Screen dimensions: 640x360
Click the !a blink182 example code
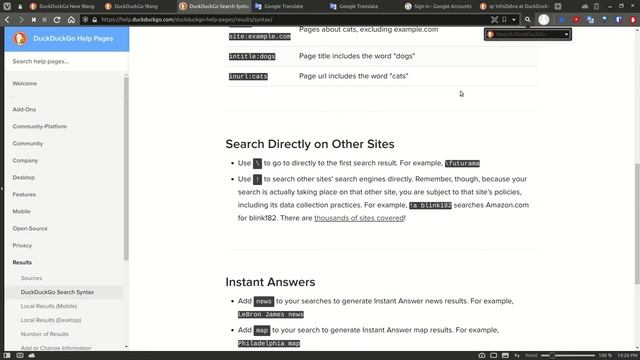point(430,205)
